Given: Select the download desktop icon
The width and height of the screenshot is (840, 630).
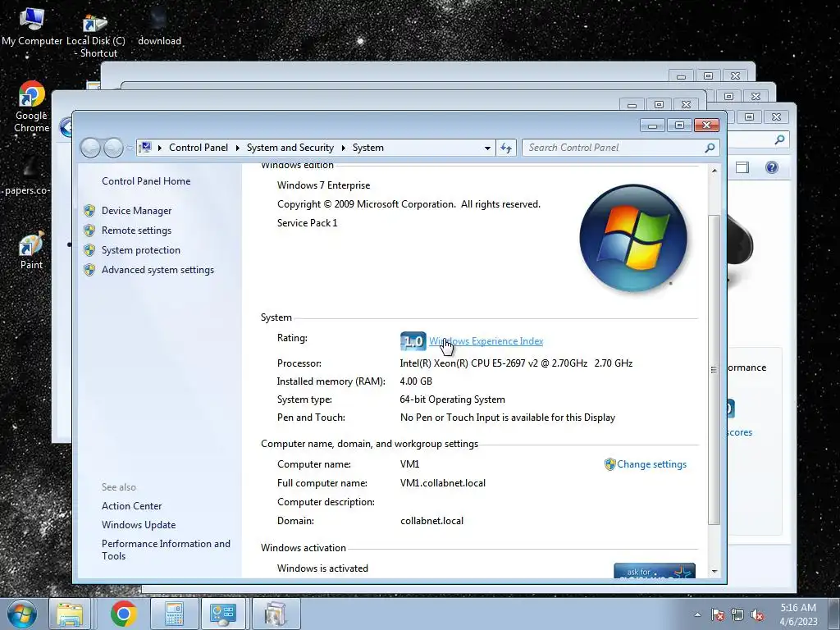Looking at the screenshot, I should 159,27.
